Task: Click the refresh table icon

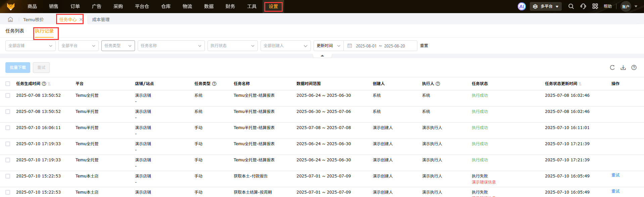Action: (612, 68)
